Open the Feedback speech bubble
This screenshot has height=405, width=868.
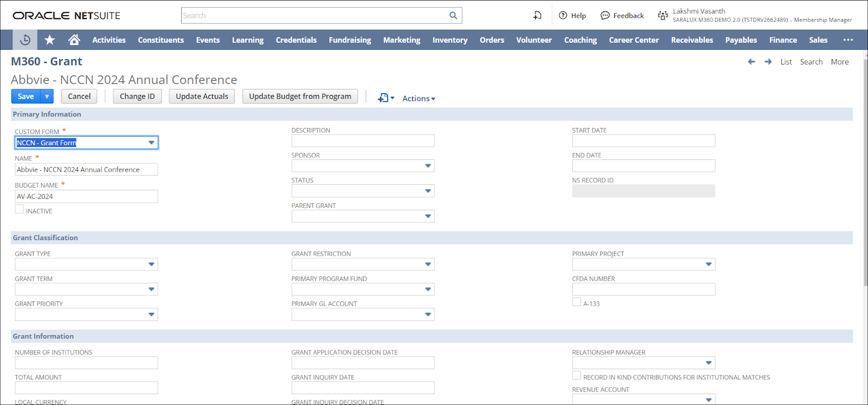point(605,16)
